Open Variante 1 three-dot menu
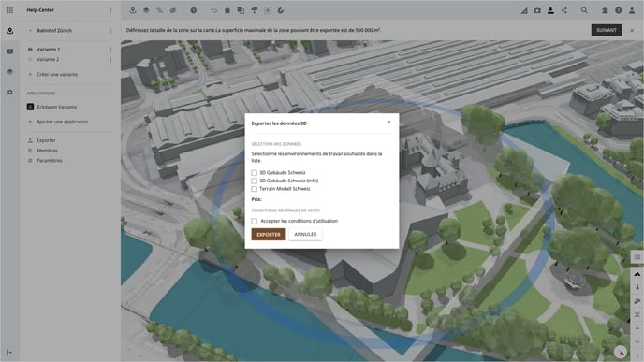 110,50
